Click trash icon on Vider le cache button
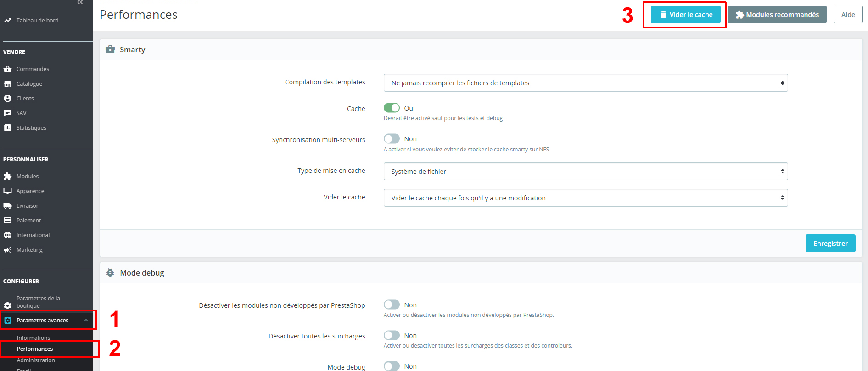This screenshot has height=371, width=868. point(663,15)
